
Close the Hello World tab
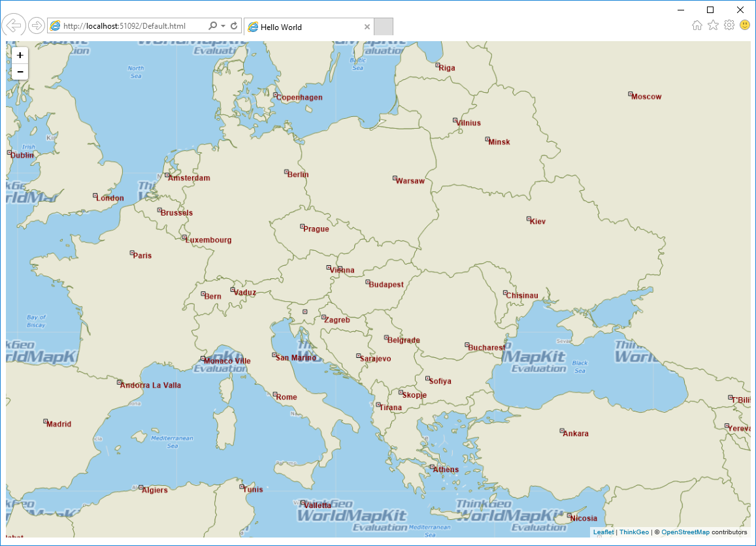[367, 27]
